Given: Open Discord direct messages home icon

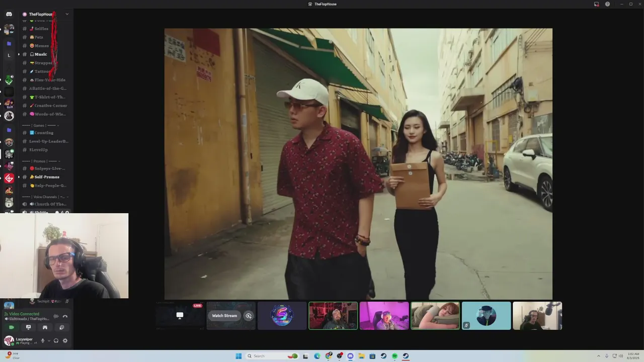Looking at the screenshot, I should pos(9,14).
